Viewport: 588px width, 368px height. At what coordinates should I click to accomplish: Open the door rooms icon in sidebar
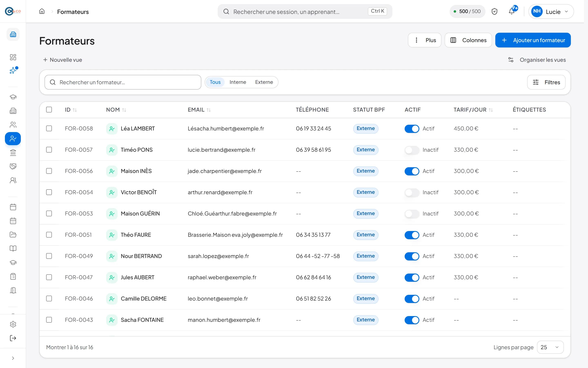[x=13, y=290]
